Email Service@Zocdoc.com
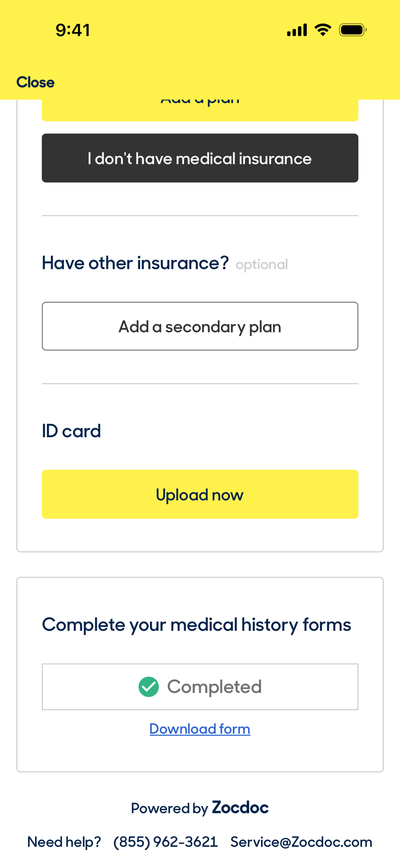Image resolution: width=400 pixels, height=868 pixels. [x=301, y=842]
